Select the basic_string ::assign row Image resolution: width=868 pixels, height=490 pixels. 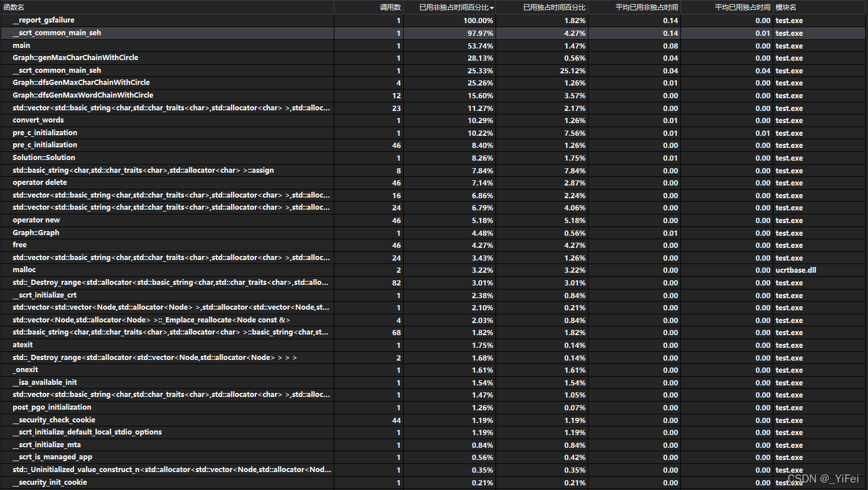[x=434, y=170]
